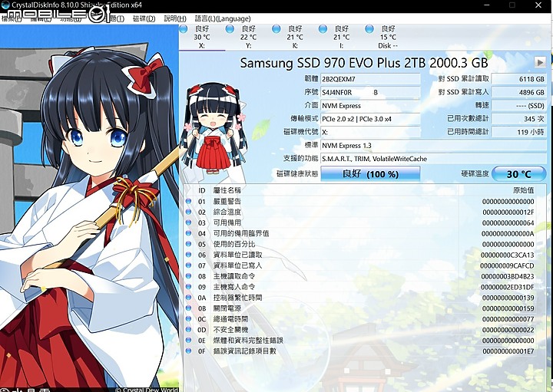
Task: Select raw value 000000000000000A
Action: pyautogui.click(x=508, y=233)
